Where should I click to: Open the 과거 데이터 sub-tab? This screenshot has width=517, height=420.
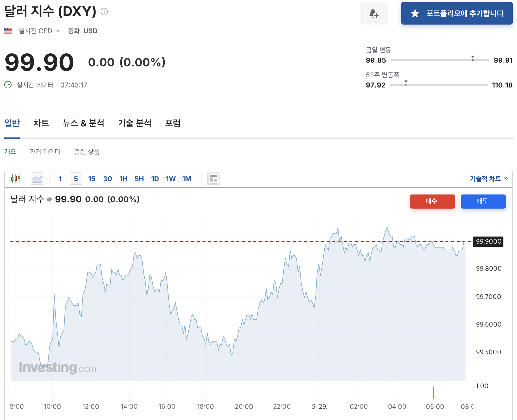click(45, 152)
